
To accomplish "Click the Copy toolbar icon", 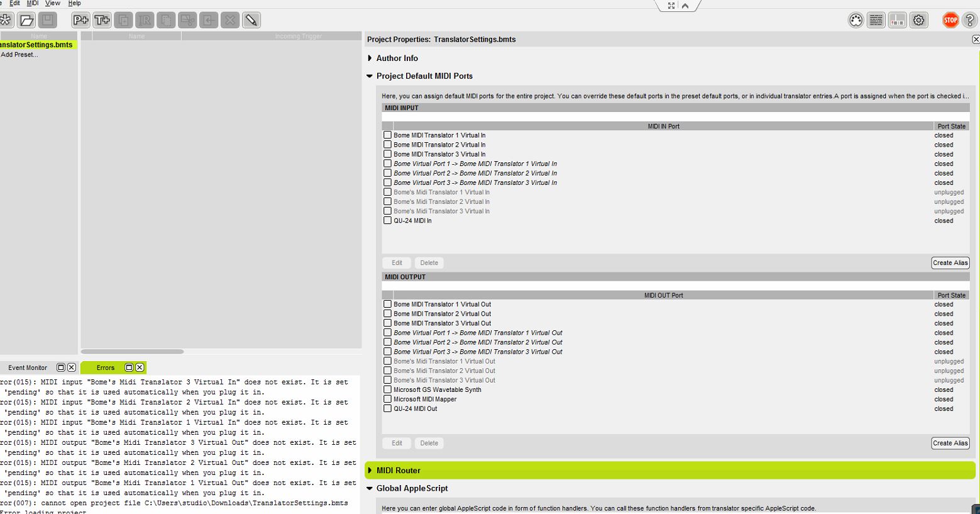I will click(x=166, y=20).
